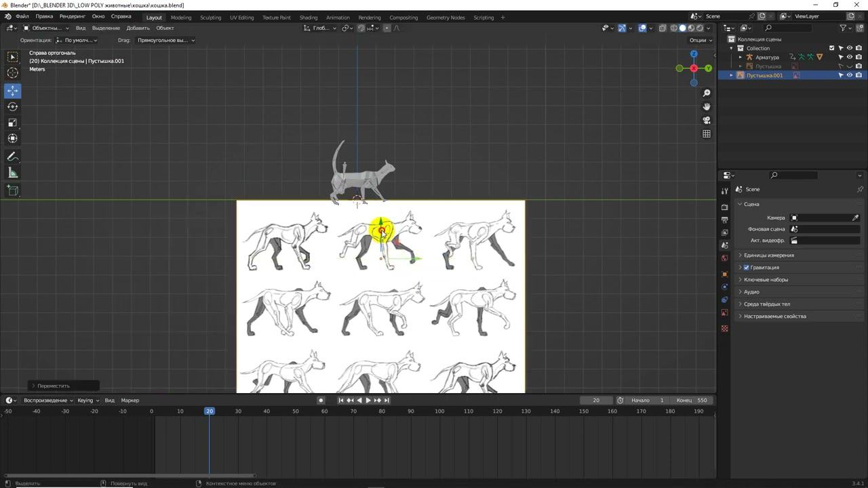Click the viewport zoom magnifier icon

[x=707, y=93]
